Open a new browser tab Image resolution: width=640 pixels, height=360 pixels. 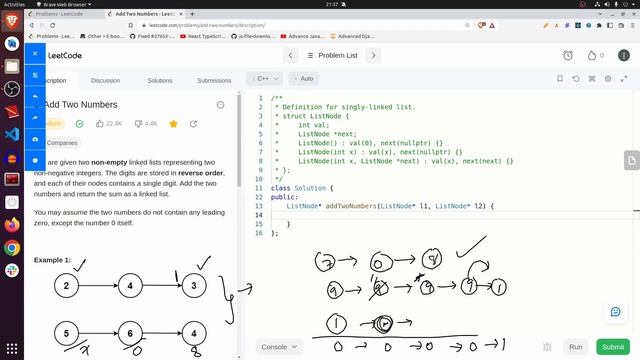(192, 14)
